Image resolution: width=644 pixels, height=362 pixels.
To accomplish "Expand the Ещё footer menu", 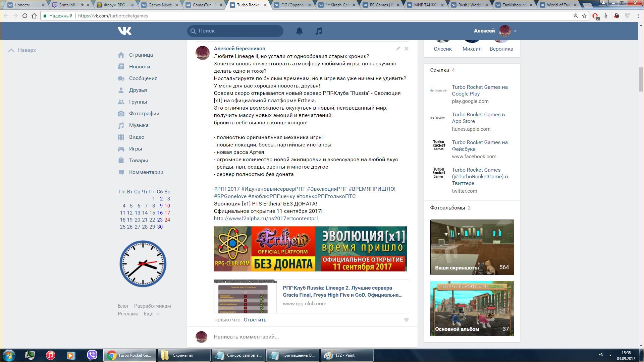I will (x=151, y=314).
